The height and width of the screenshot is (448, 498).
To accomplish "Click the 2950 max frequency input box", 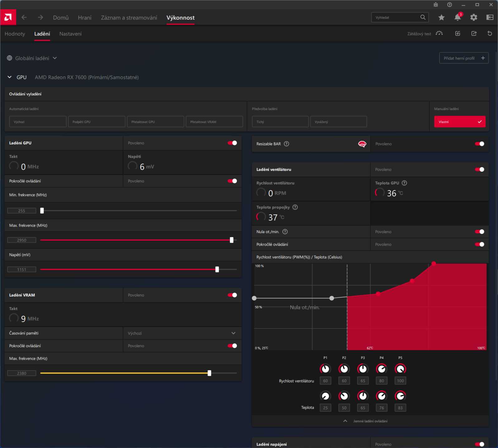I will pyautogui.click(x=22, y=240).
